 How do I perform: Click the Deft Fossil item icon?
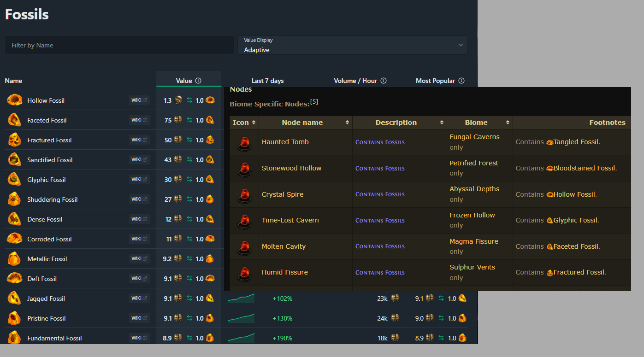[15, 278]
